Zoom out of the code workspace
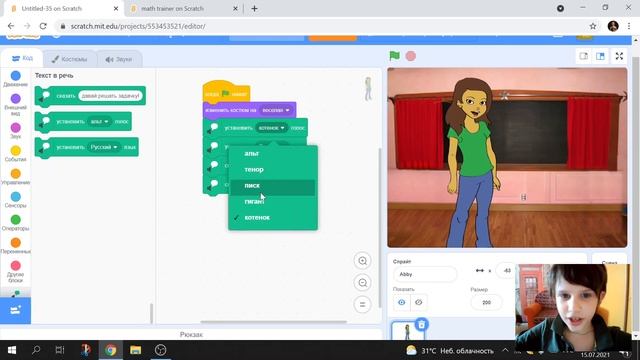This screenshot has height=360, width=640. tap(362, 282)
